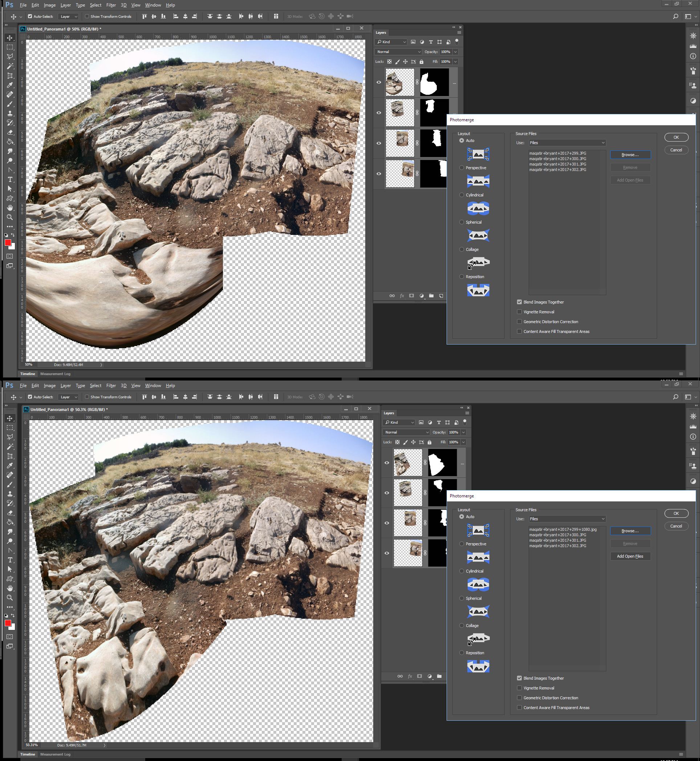Create new group in upper Layers panel
700x761 pixels.
[x=431, y=296]
